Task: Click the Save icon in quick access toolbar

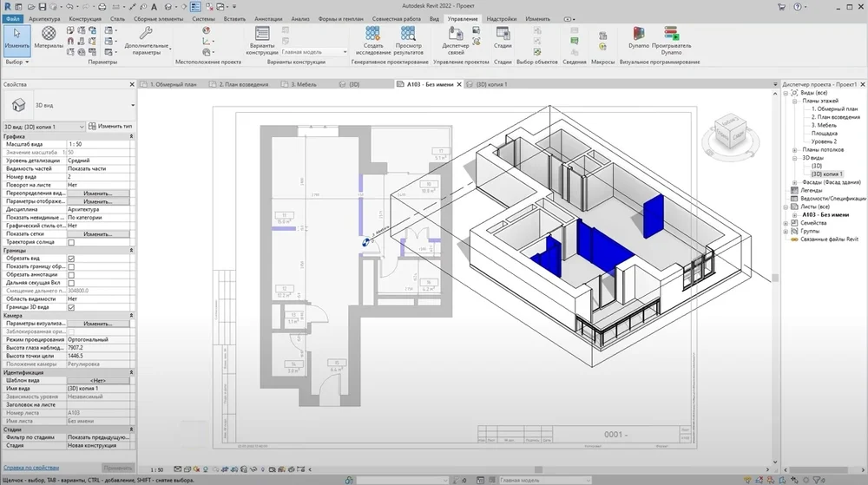Action: pyautogui.click(x=42, y=7)
